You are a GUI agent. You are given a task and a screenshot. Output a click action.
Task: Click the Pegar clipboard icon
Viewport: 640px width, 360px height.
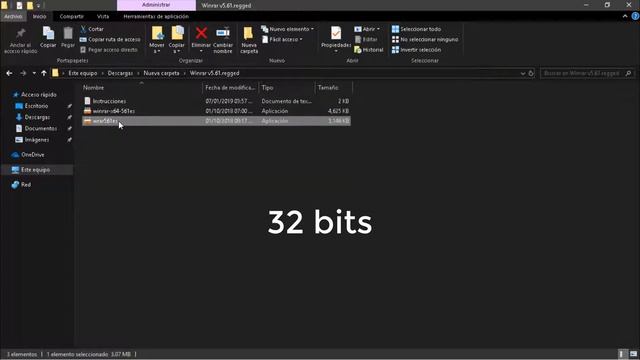68,38
